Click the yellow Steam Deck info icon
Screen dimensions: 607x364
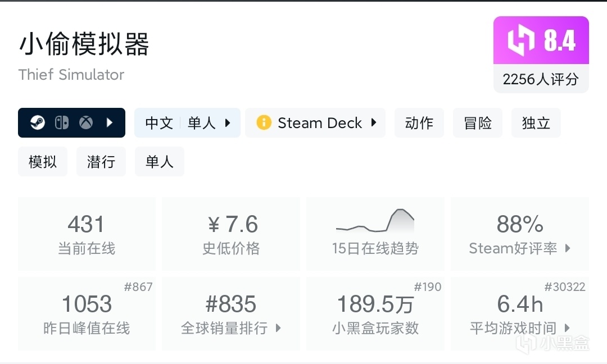coord(264,122)
